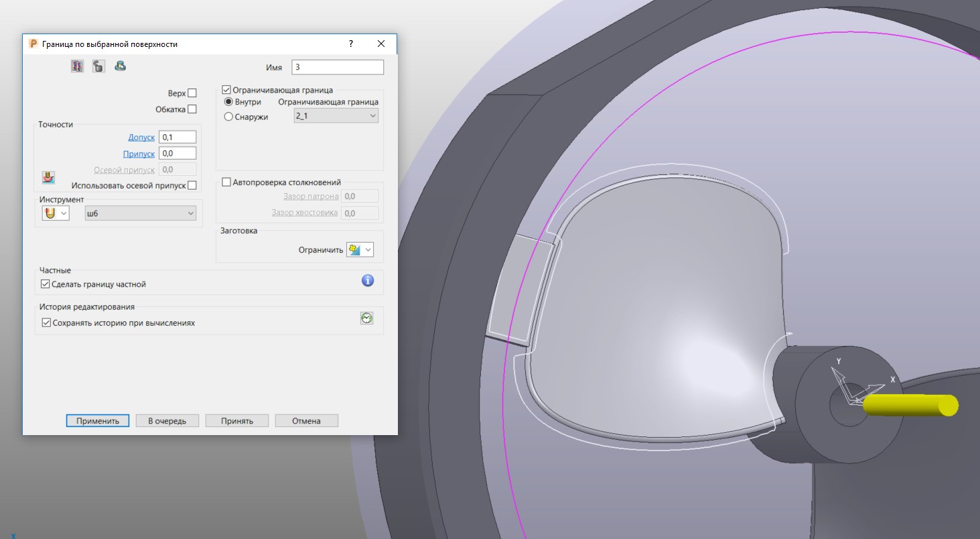Click the Допуск value field 0,1
Screen dimensions: 980x539
[178, 137]
